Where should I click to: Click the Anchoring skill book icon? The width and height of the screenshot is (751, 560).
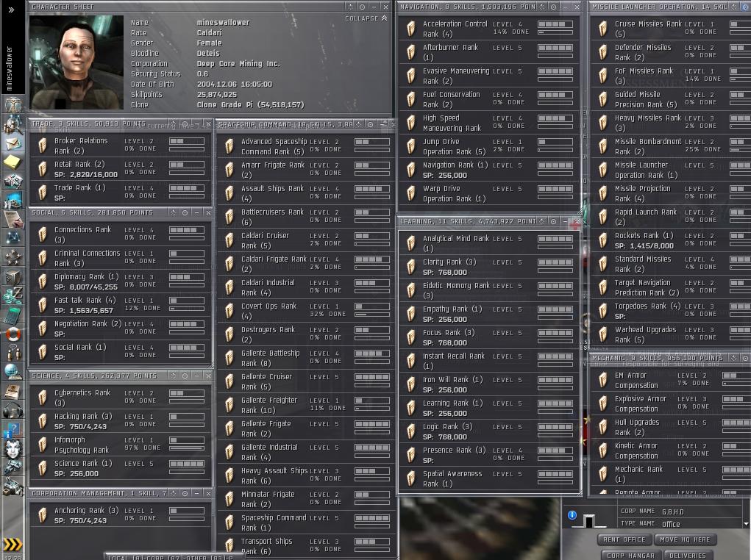pos(43,515)
